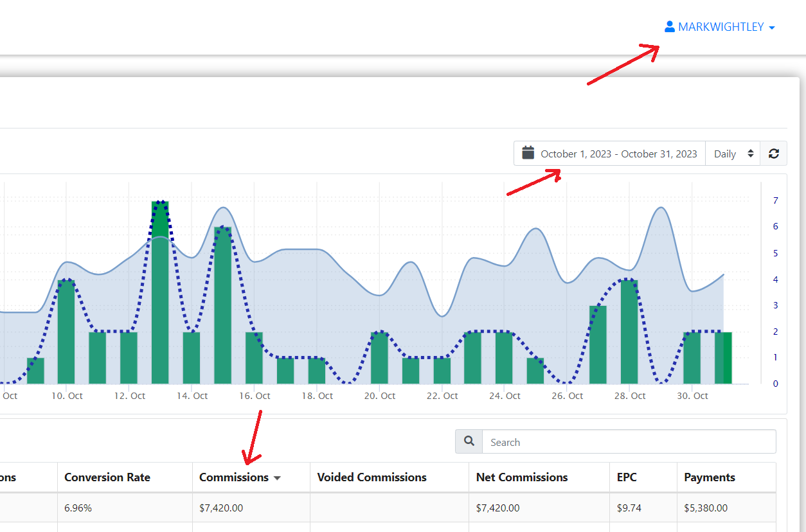This screenshot has height=532, width=806.
Task: Click the Commissions sort arrow icon
Action: (278, 478)
